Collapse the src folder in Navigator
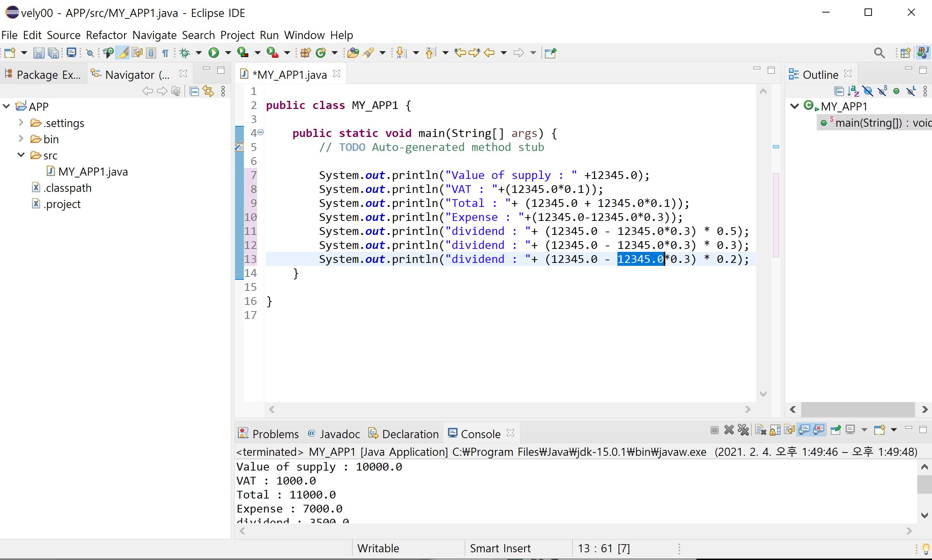 click(x=21, y=155)
